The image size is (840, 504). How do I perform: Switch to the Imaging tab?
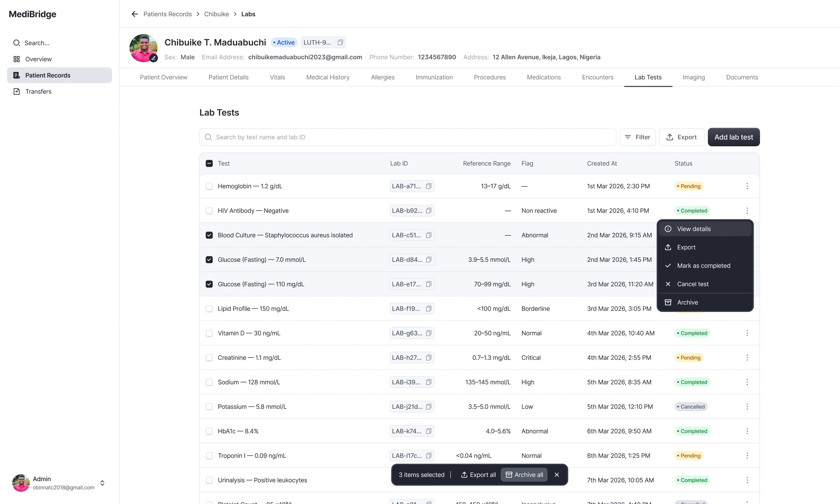694,77
